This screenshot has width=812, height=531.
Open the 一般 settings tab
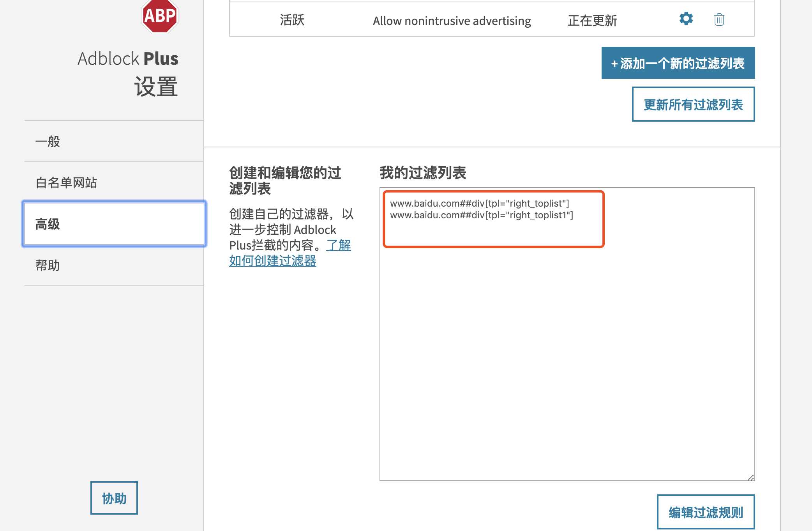tap(114, 141)
